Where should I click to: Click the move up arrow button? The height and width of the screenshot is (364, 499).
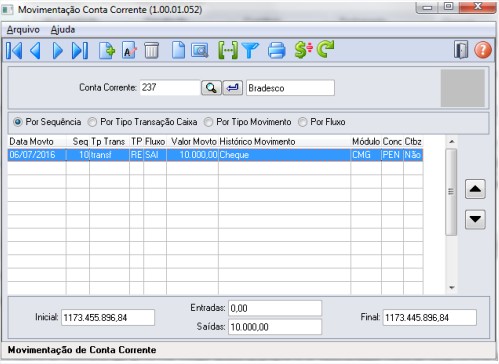(x=475, y=189)
